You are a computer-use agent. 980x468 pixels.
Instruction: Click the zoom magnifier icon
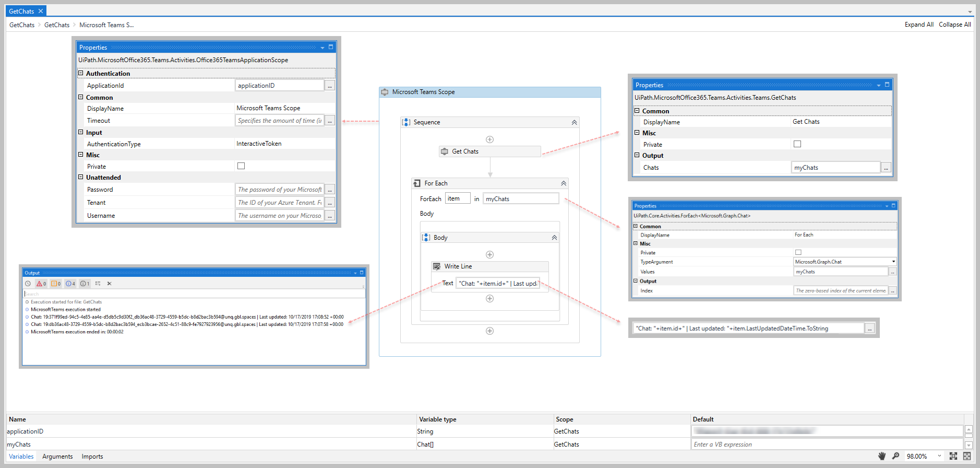pyautogui.click(x=895, y=456)
